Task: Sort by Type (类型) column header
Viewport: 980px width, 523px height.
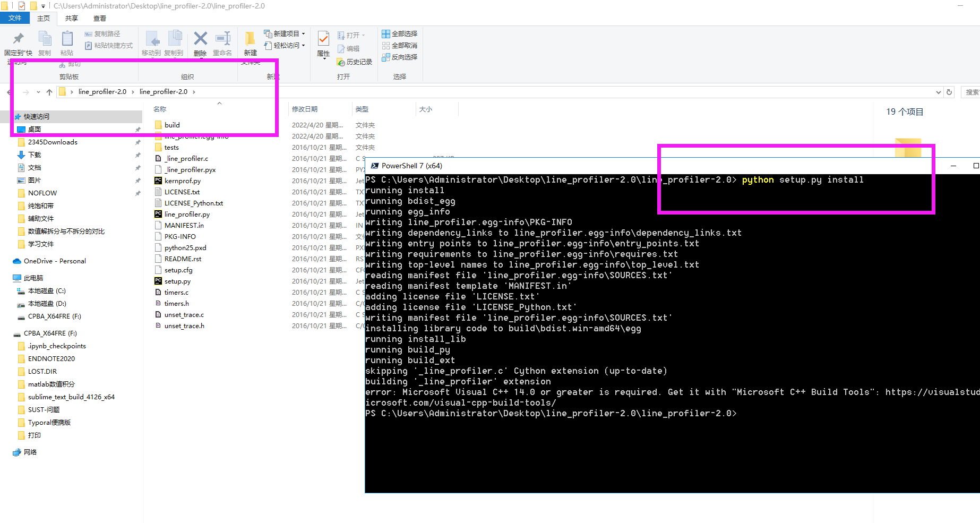Action: 362,109
